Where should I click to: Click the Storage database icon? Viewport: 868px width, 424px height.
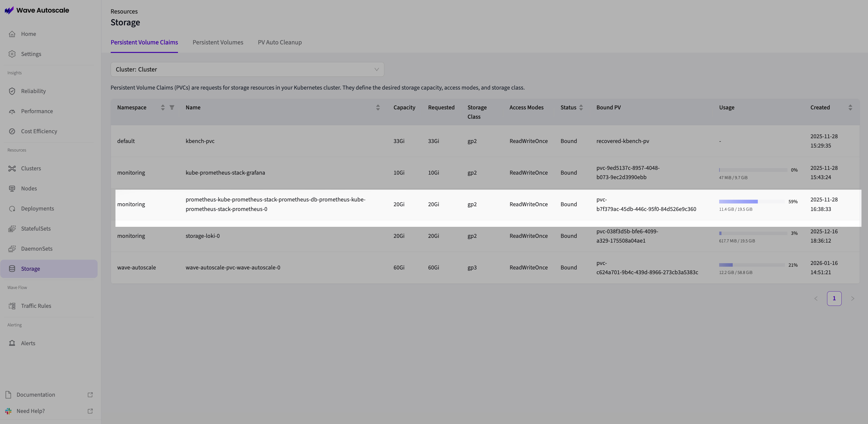point(12,269)
